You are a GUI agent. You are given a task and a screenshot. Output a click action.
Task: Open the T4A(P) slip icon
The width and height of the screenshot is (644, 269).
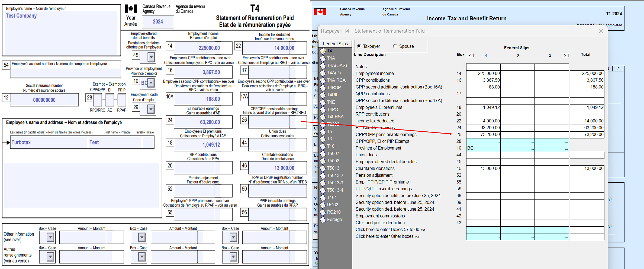(323, 73)
